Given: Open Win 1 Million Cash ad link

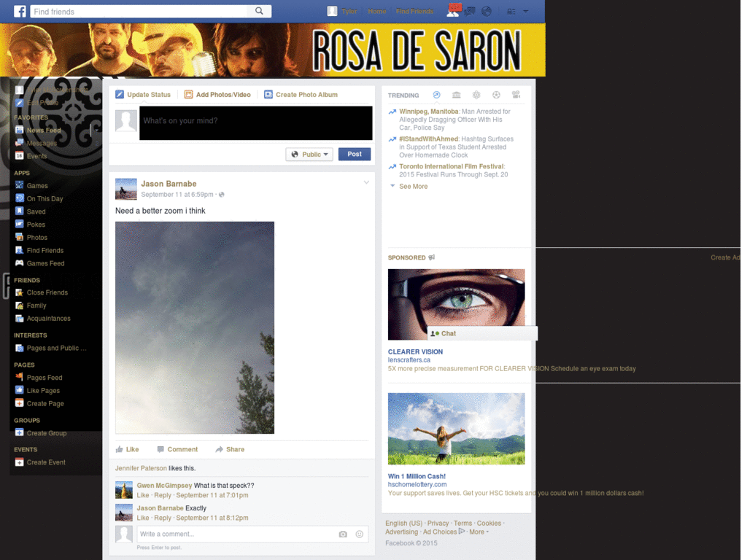Looking at the screenshot, I should pos(417,476).
